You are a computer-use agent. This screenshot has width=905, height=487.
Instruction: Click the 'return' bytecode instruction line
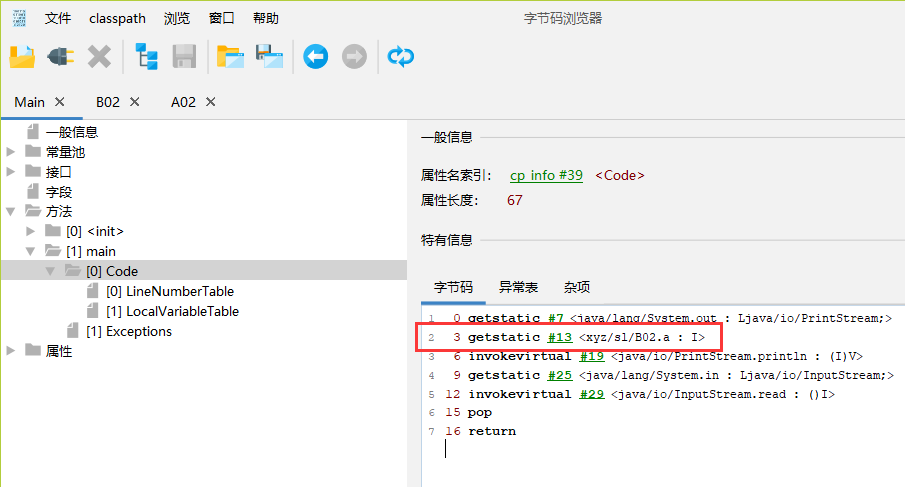point(492,431)
